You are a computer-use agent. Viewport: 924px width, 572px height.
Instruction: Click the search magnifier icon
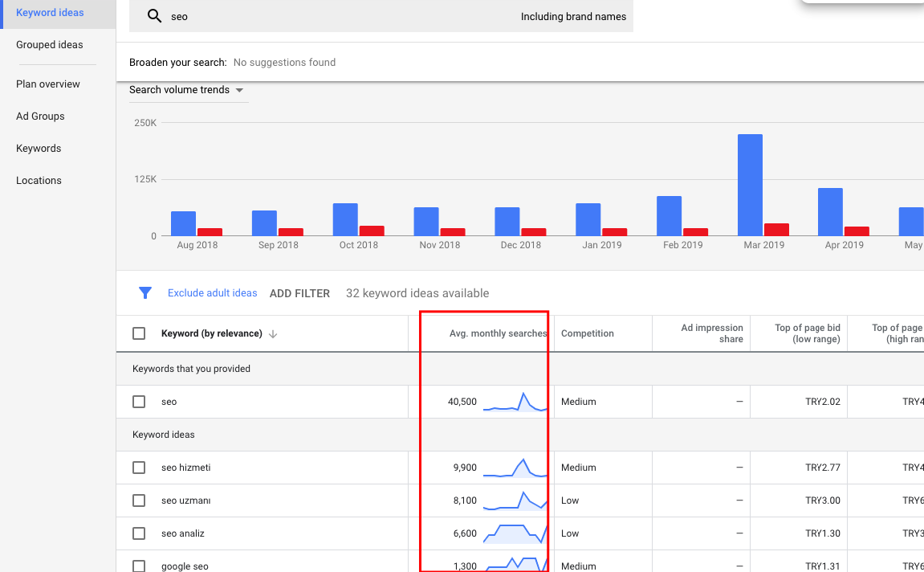(x=154, y=16)
